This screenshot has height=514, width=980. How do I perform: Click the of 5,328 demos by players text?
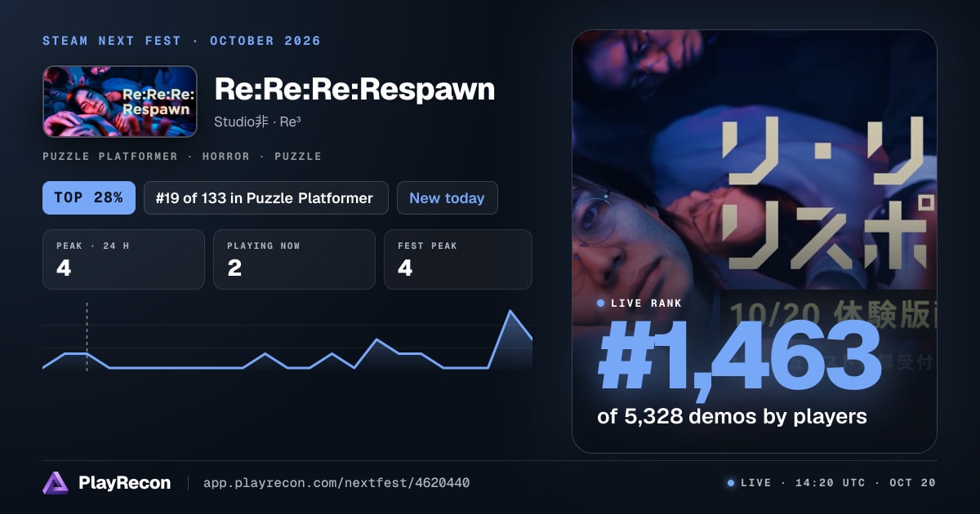(x=732, y=416)
